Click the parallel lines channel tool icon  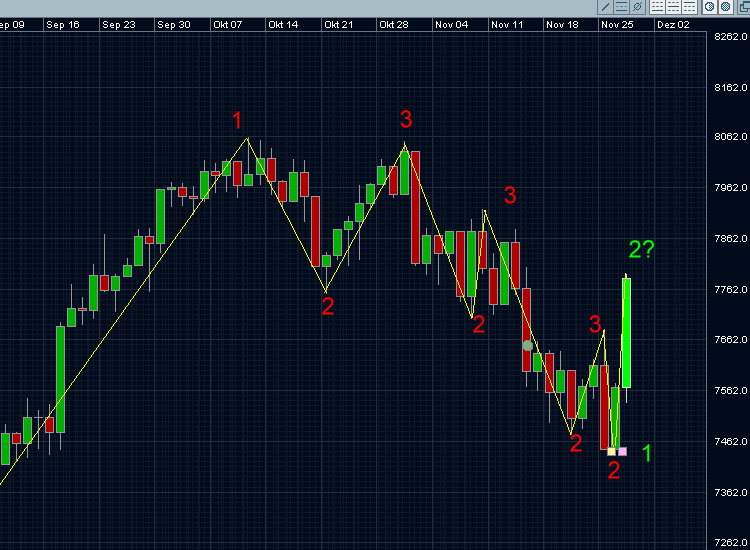[621, 7]
